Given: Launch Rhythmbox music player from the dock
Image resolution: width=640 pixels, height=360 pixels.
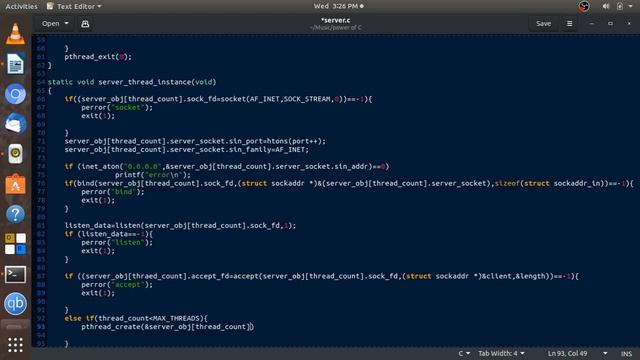Looking at the screenshot, I should click(x=15, y=154).
